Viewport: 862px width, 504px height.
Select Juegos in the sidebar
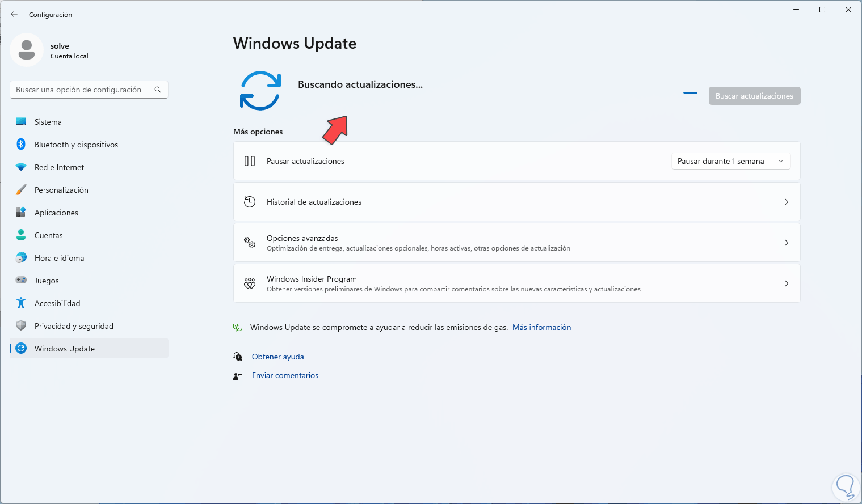[x=89, y=281]
